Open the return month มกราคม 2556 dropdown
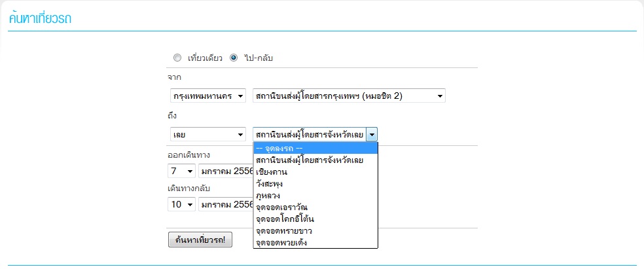644x269 pixels. click(226, 204)
